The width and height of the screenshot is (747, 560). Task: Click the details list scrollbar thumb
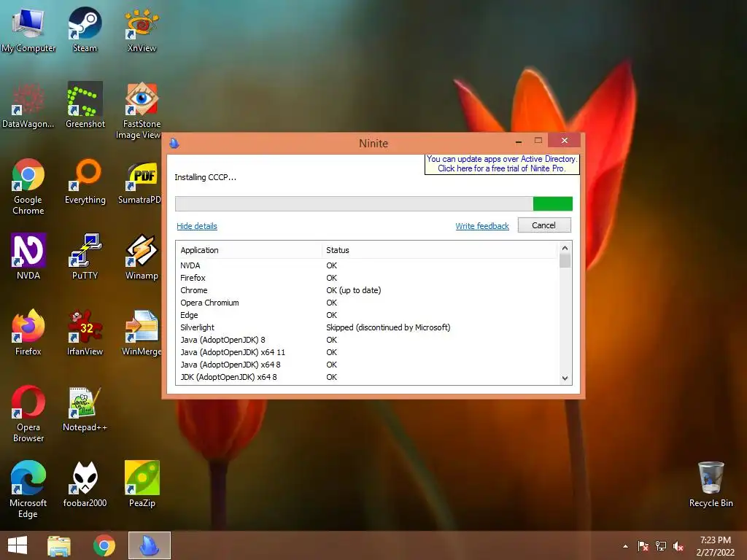pos(565,261)
